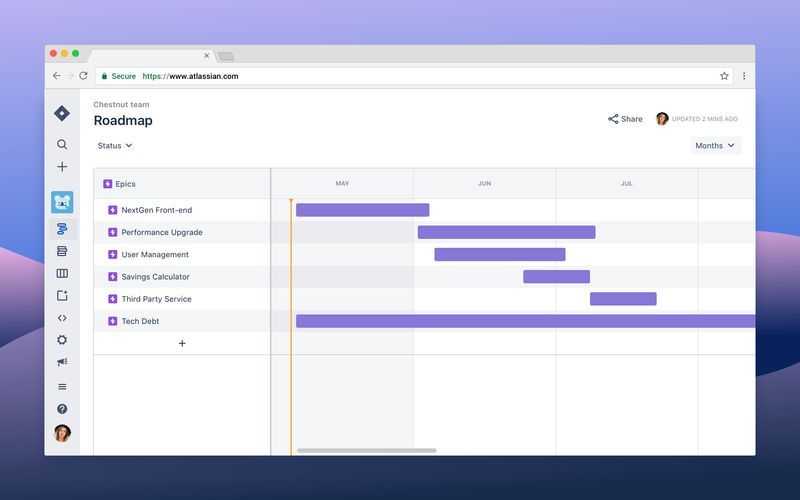This screenshot has width=800, height=500.
Task: Click the horizontal timeline scrollbar
Action: [x=367, y=451]
